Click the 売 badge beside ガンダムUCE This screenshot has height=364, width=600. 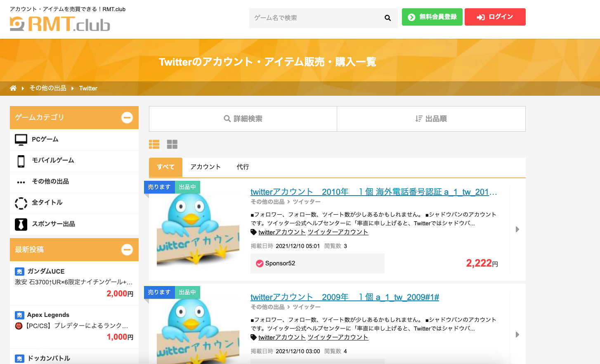pos(19,272)
